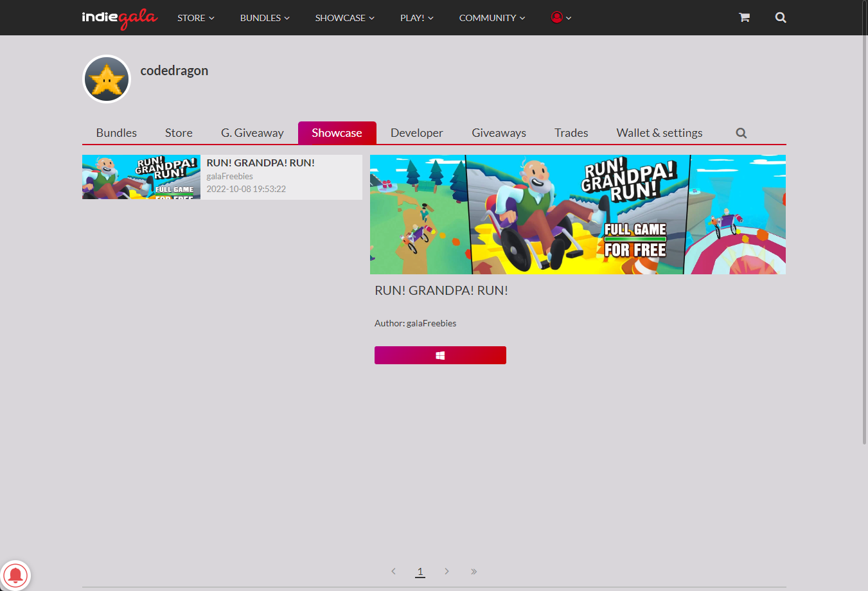Go to previous page arrow
Image resolution: width=868 pixels, height=591 pixels.
[393, 571]
